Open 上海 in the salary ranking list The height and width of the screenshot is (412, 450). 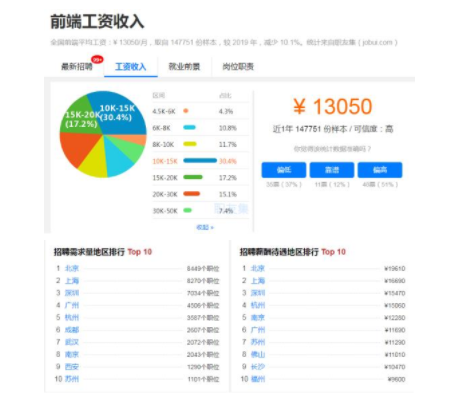click(258, 281)
